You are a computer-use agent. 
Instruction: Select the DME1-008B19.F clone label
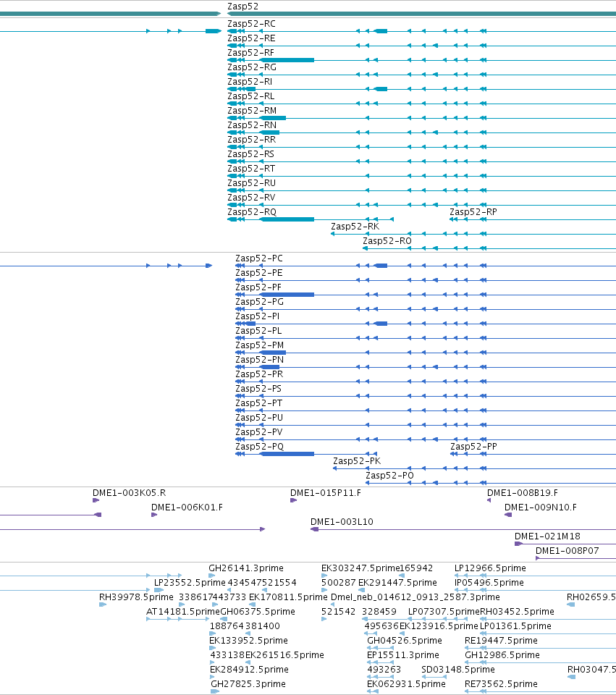click(x=523, y=493)
